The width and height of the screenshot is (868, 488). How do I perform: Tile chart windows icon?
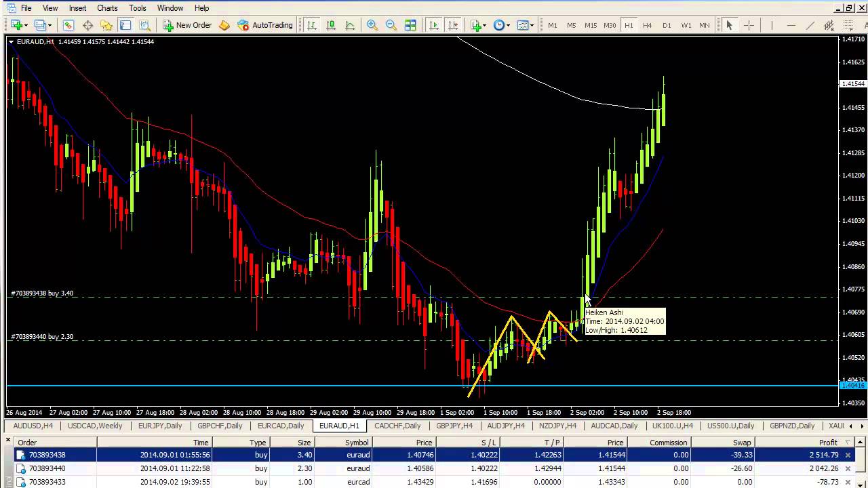410,25
